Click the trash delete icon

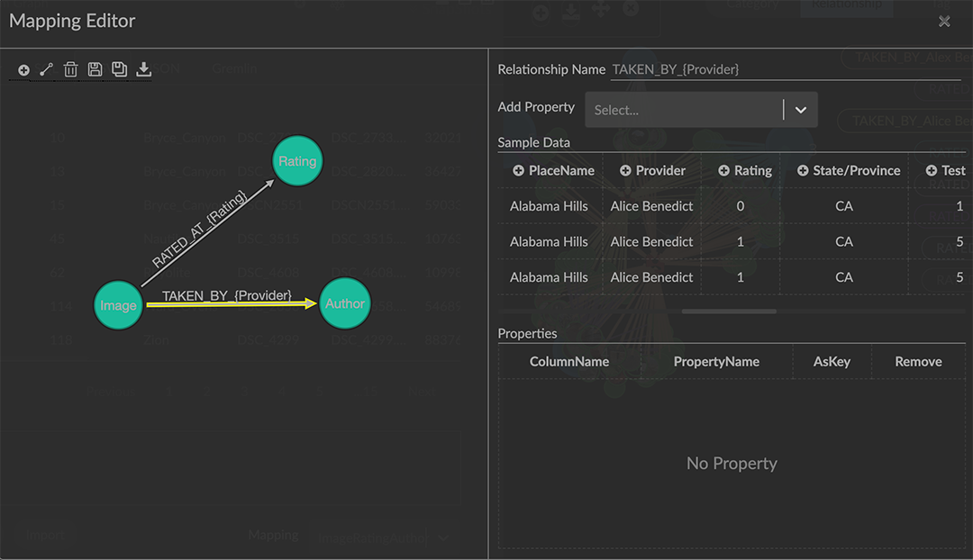(71, 69)
